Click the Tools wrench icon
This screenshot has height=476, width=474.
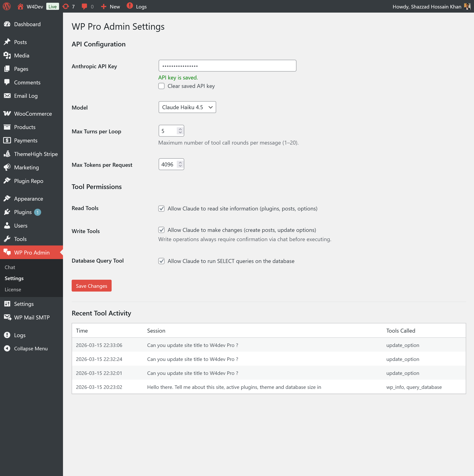point(7,239)
